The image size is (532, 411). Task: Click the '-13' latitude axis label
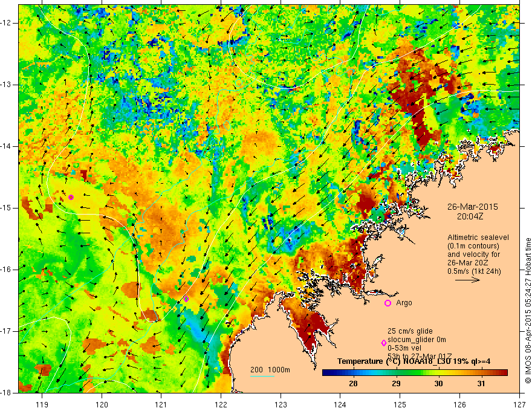click(x=6, y=85)
